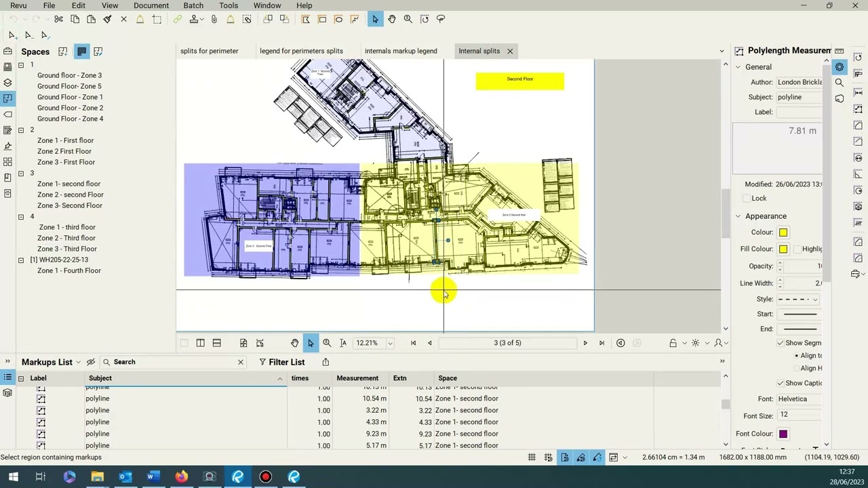Click the Firefox icon in the taskbar

click(181, 477)
